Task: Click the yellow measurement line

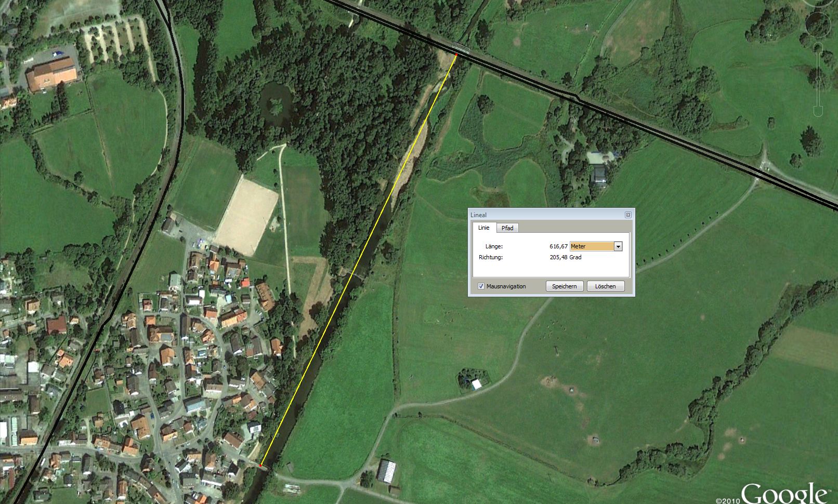Action: coord(358,260)
